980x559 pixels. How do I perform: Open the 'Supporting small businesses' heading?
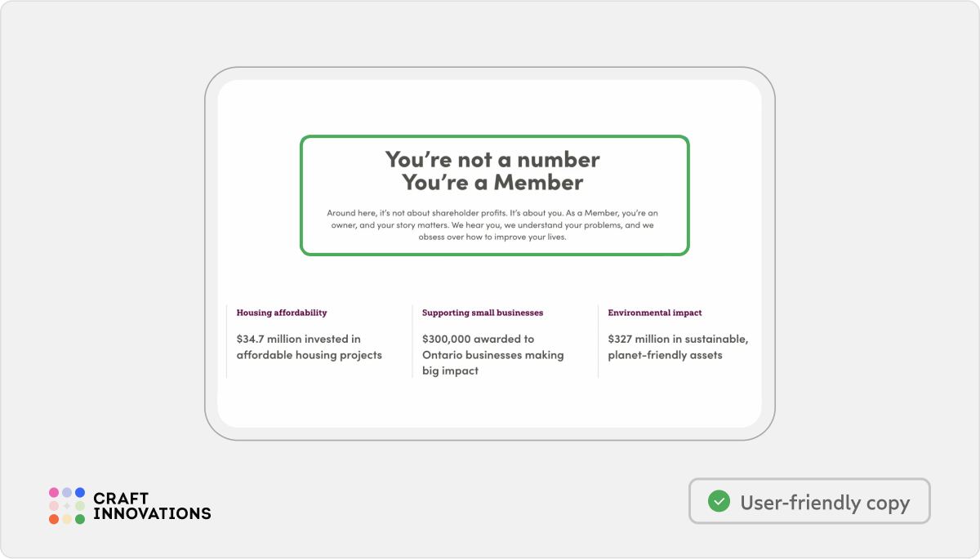click(x=483, y=313)
